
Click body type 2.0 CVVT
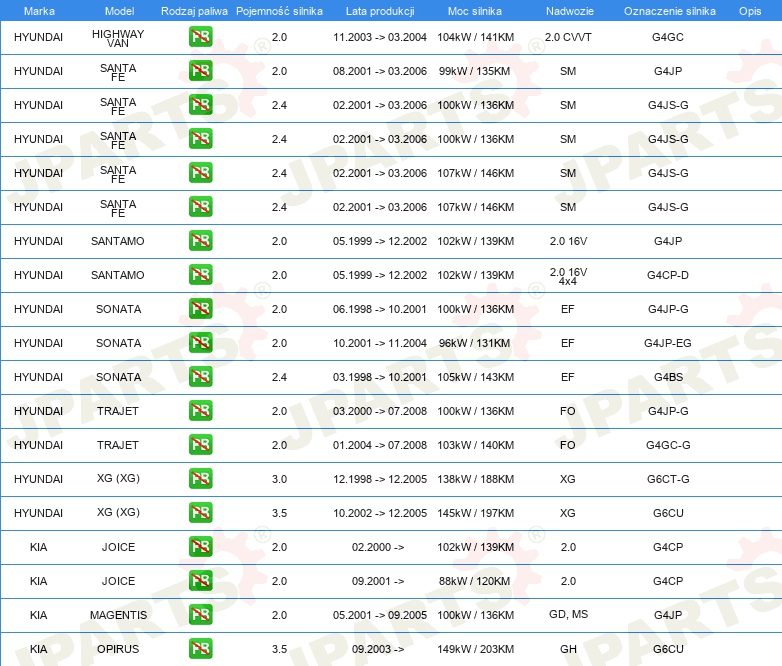tap(568, 37)
